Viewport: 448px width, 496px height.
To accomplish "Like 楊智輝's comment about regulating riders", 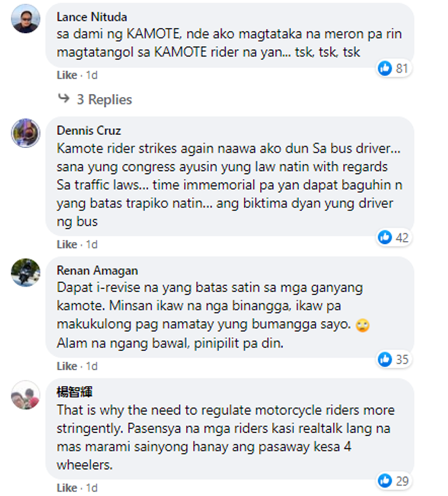I will click(x=67, y=488).
